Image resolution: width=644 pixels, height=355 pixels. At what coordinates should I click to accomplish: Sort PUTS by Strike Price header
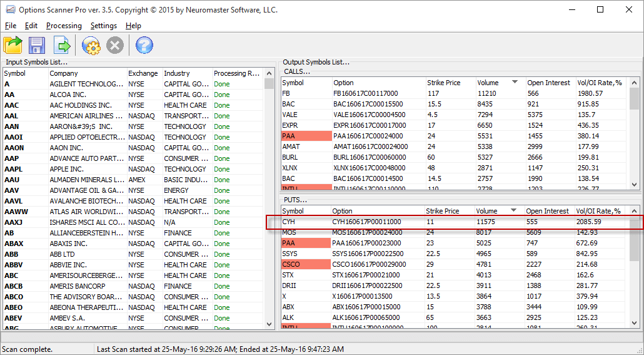click(x=450, y=210)
